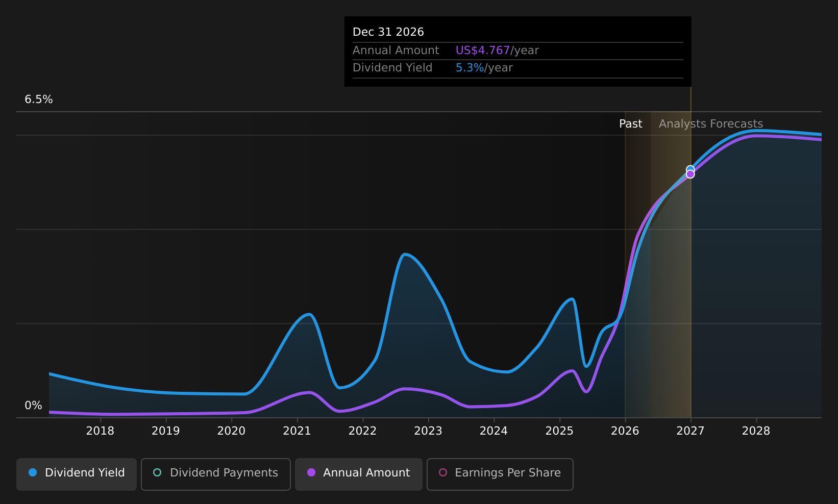Click the 2022 x-axis label
The image size is (838, 504).
pos(362,431)
